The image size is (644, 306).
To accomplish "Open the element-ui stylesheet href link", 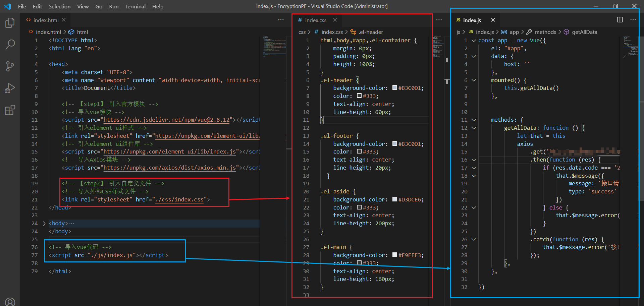I will (x=207, y=136).
